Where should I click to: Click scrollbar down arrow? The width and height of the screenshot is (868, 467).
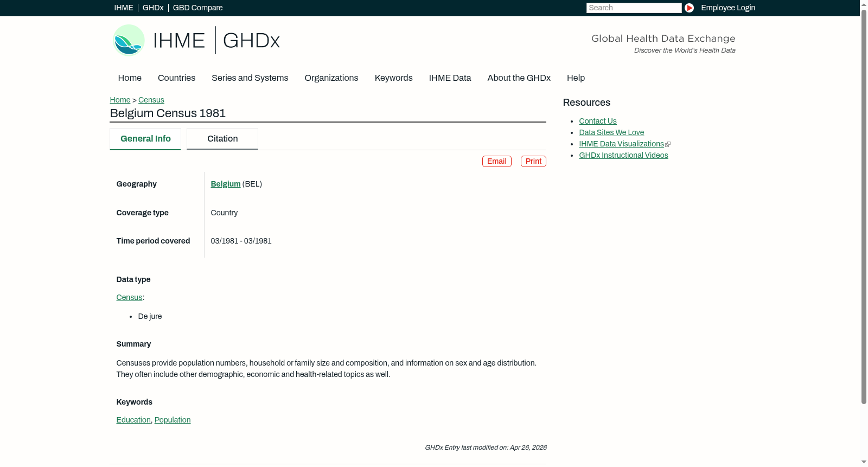pyautogui.click(x=864, y=462)
